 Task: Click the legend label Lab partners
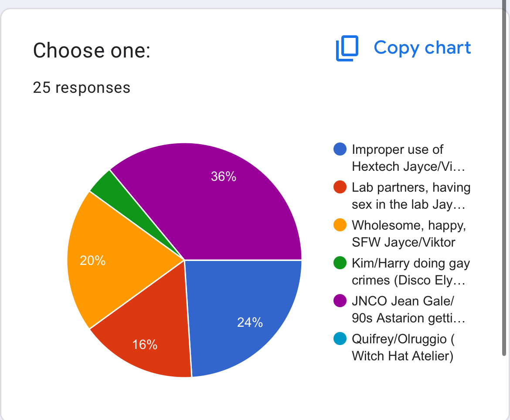pyautogui.click(x=411, y=196)
